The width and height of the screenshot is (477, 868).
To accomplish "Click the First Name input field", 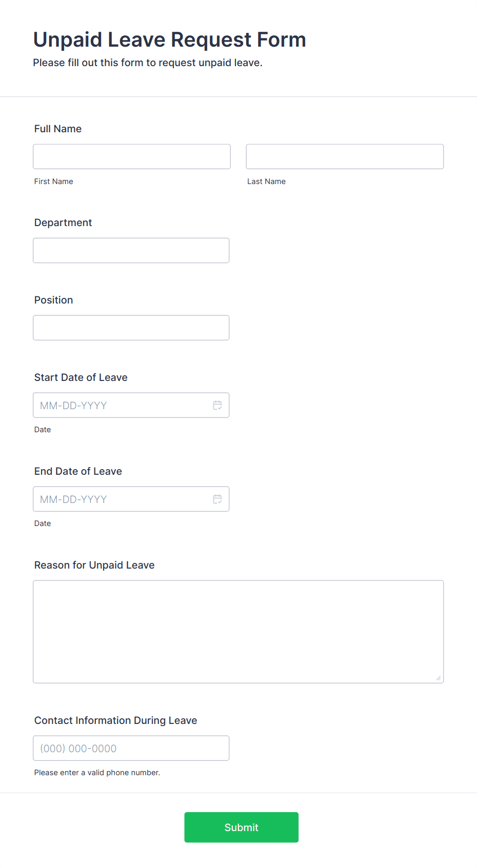I will [x=132, y=156].
